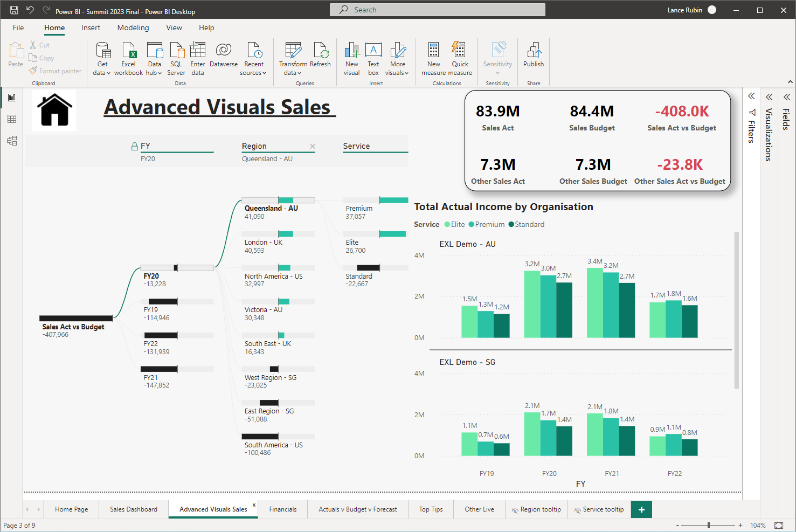This screenshot has width=796, height=532.
Task: Click the lock icon beside FY
Action: (135, 146)
